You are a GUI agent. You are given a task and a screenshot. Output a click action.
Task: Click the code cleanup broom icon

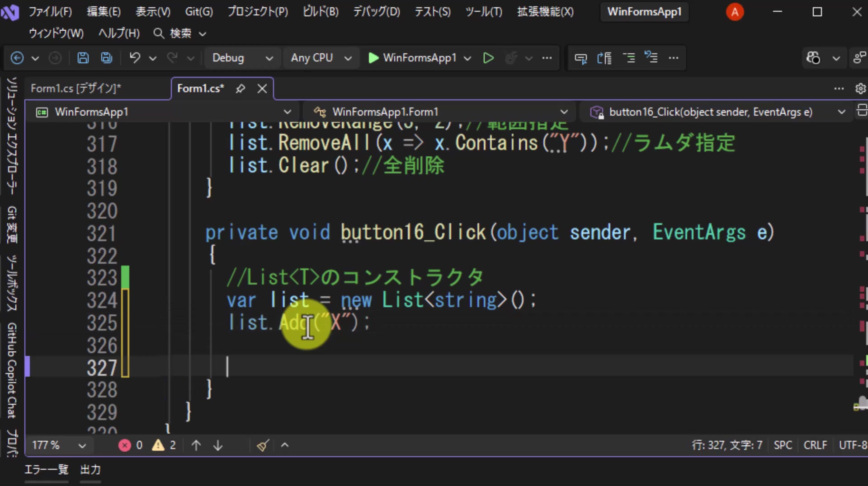pyautogui.click(x=263, y=445)
